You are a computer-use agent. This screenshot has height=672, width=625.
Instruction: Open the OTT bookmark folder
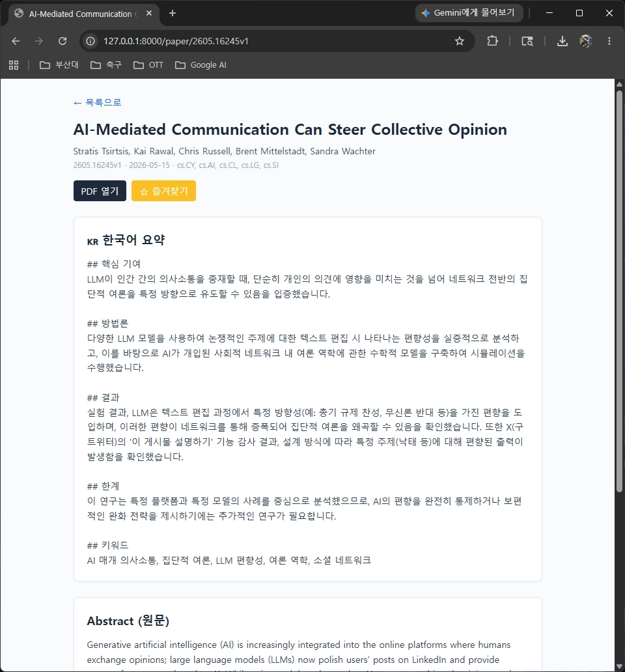148,65
